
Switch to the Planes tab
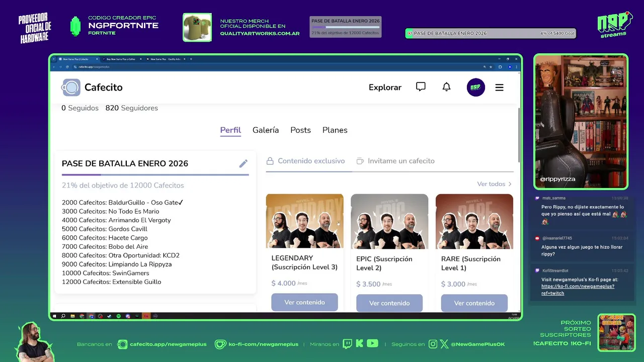pos(335,130)
